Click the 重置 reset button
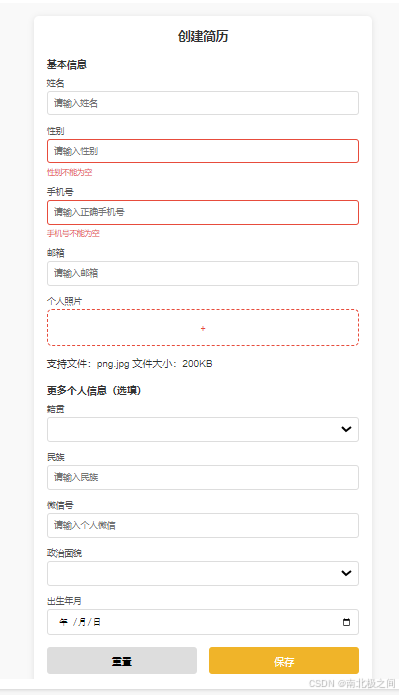Viewport: 399px width, 695px height. click(x=122, y=660)
